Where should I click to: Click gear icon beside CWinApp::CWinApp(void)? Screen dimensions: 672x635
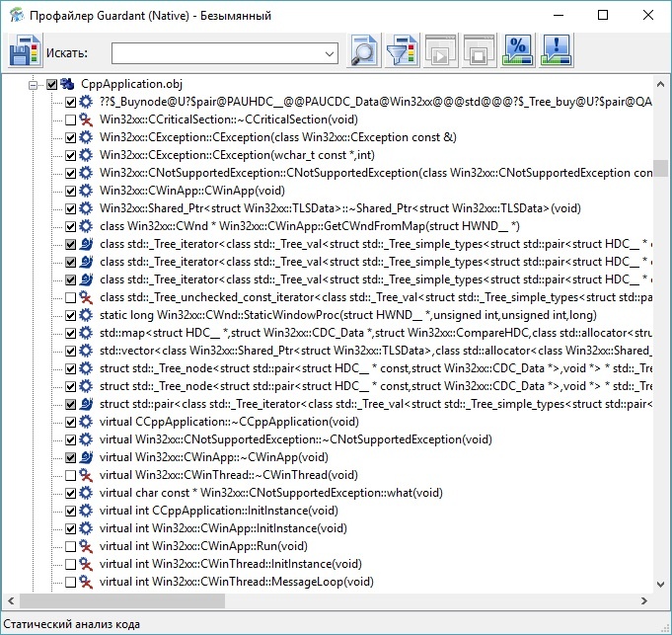[87, 191]
